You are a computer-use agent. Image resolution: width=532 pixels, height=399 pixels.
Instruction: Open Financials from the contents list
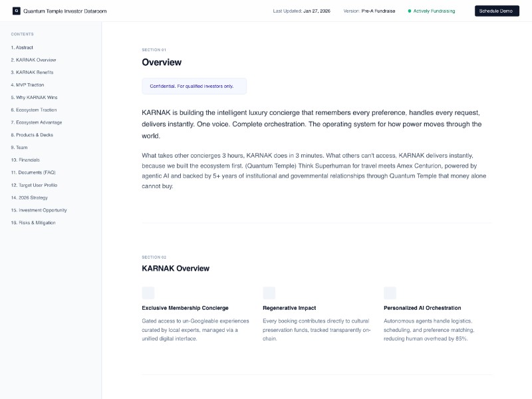pos(25,160)
